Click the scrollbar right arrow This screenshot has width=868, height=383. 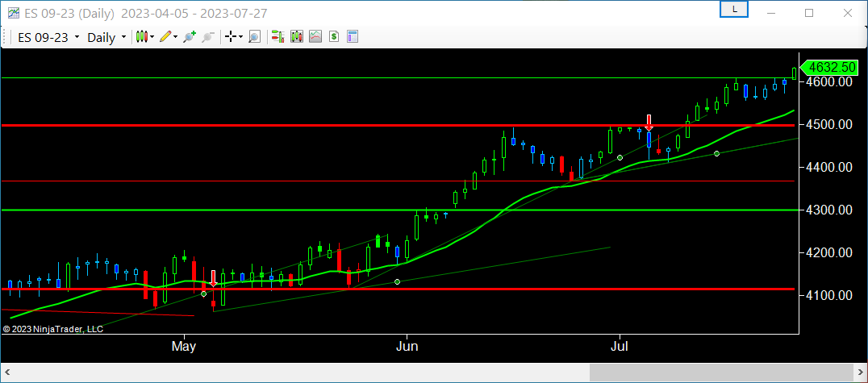[862, 373]
